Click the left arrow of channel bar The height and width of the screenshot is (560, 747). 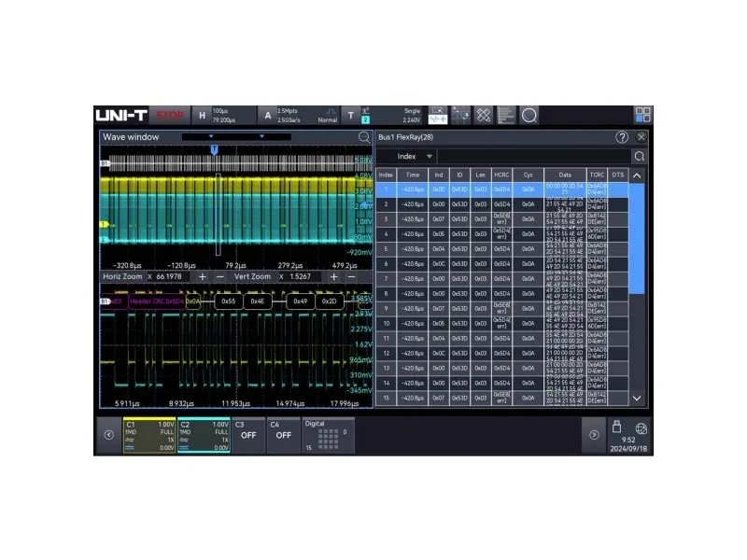click(x=109, y=435)
